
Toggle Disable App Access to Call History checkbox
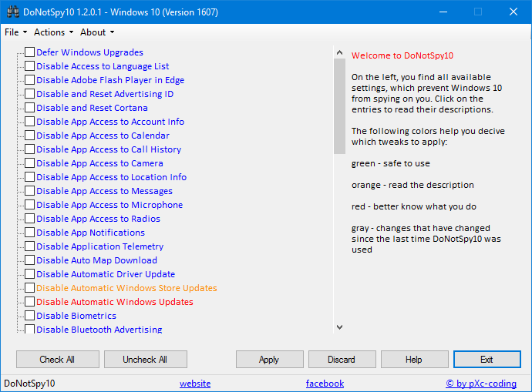coord(29,149)
